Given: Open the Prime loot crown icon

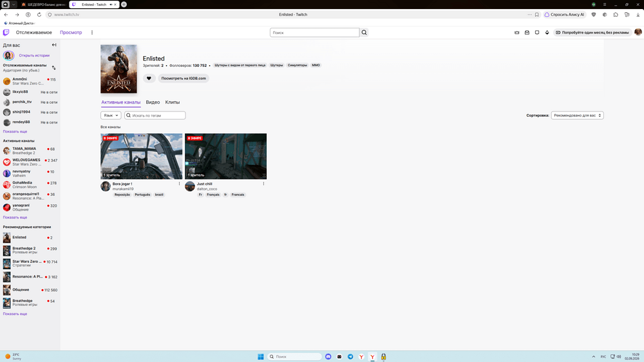Looking at the screenshot, I should (x=516, y=32).
